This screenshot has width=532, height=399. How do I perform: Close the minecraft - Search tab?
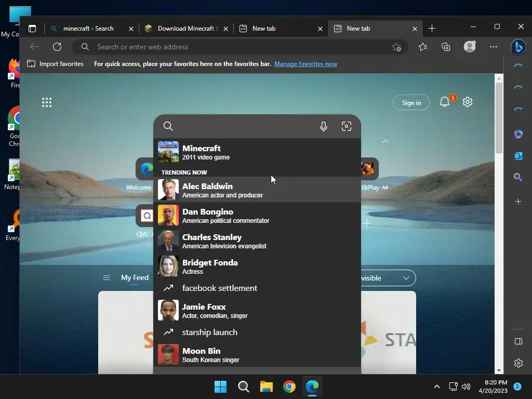tap(131, 29)
